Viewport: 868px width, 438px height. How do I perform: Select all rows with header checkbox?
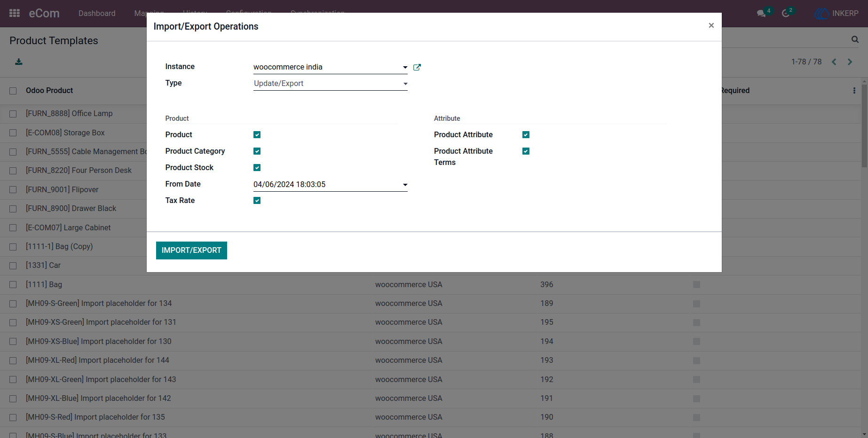pos(13,91)
